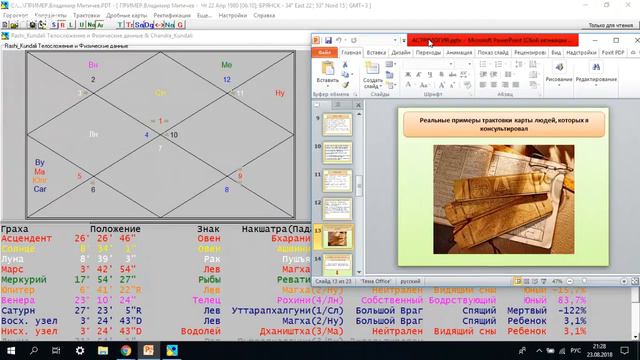Open the Drawing (Рисование) dropdown
The image size is (640, 360).
(x=559, y=73)
